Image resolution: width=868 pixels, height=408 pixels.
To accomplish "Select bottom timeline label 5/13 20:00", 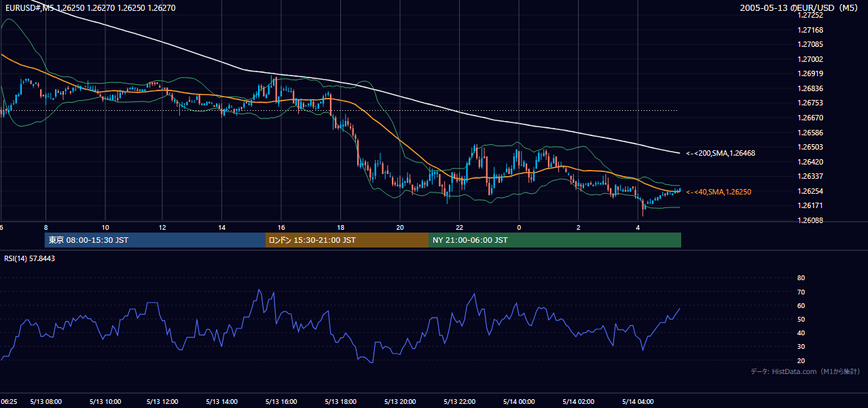I will 400,402.
